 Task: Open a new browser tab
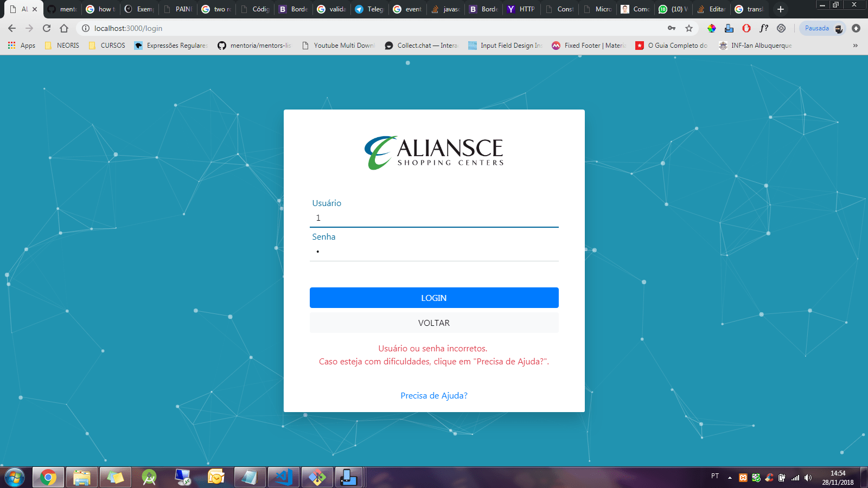(781, 9)
